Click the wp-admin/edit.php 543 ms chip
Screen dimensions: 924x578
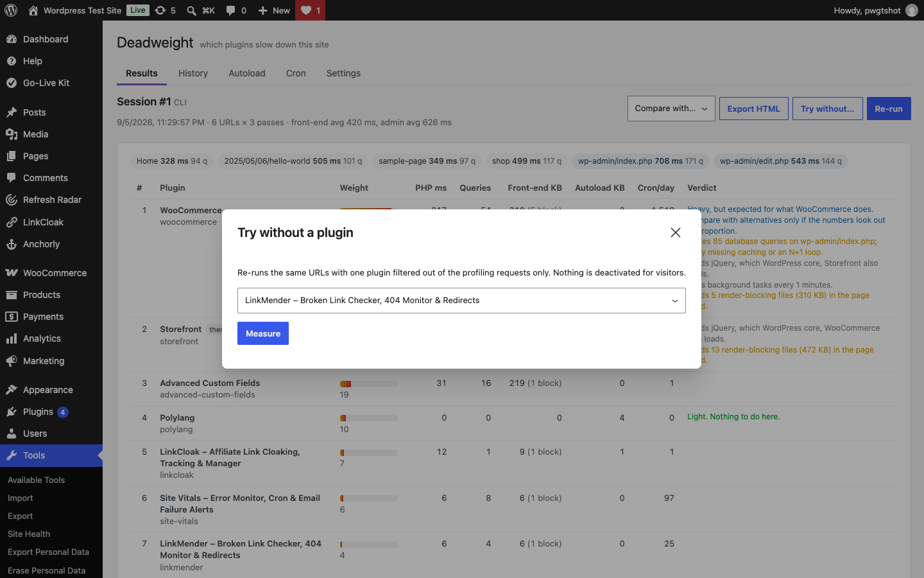pos(781,161)
